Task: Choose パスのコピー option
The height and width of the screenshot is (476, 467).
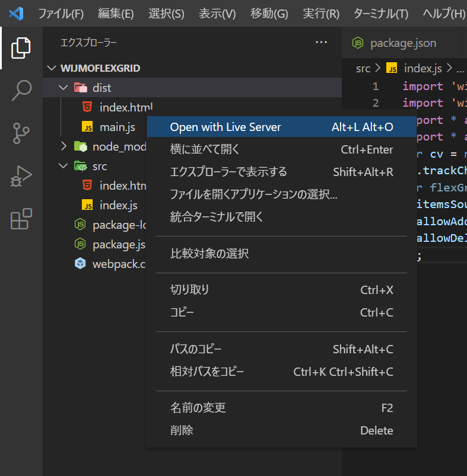Action: [x=282, y=349]
